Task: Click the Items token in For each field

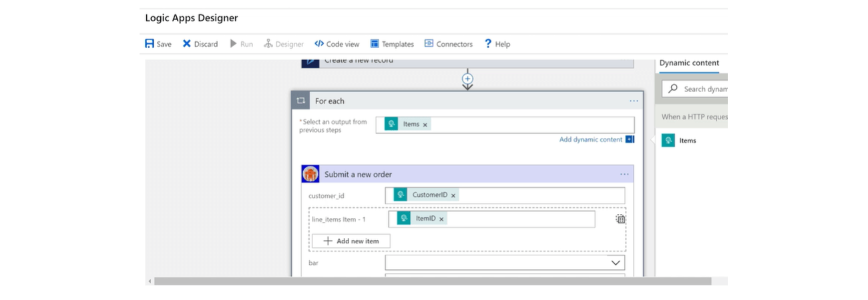Action: point(408,124)
